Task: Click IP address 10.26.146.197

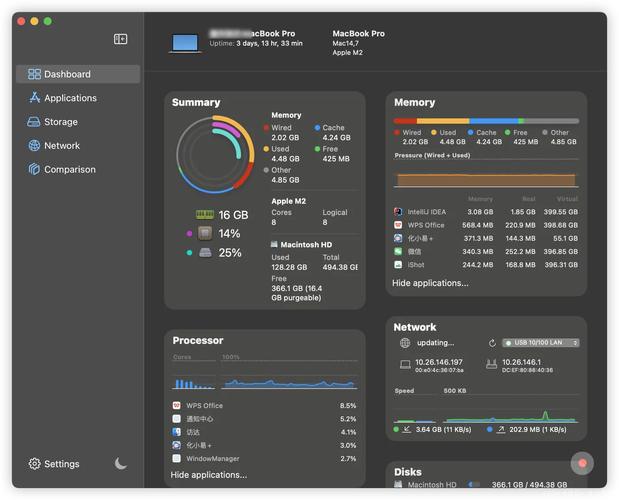Action: [439, 362]
